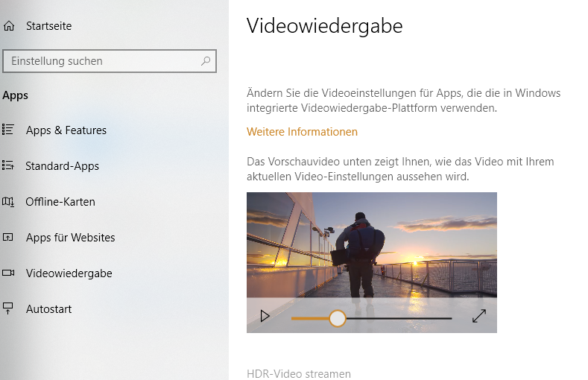The width and height of the screenshot is (588, 380).
Task: Play the preview video
Action: 265,316
